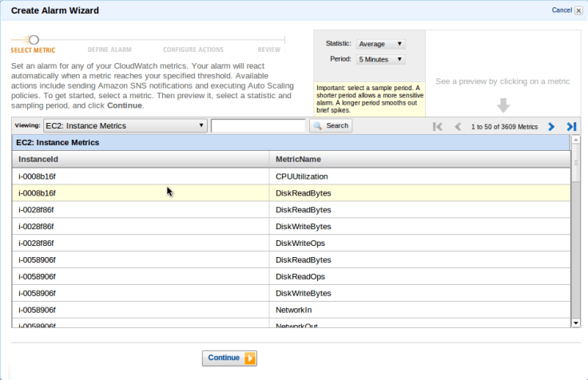Image resolution: width=588 pixels, height=380 pixels.
Task: Sort by InstanceId column header
Action: pyautogui.click(x=141, y=159)
